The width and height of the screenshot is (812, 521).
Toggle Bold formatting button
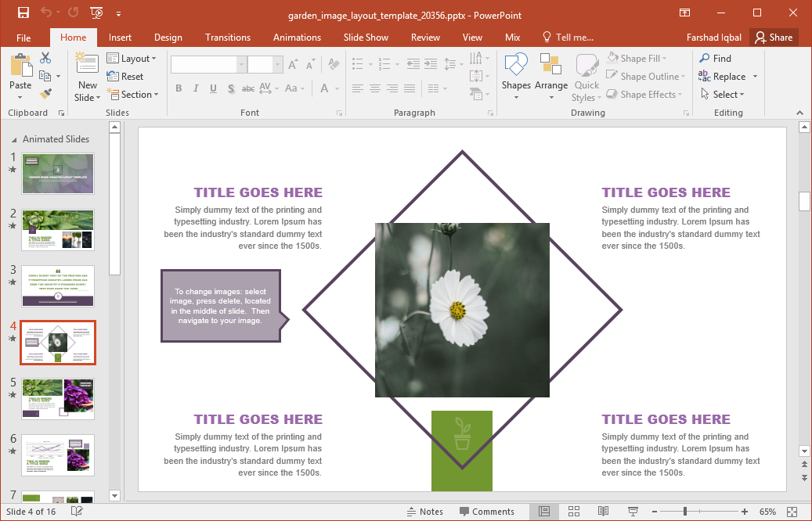179,88
